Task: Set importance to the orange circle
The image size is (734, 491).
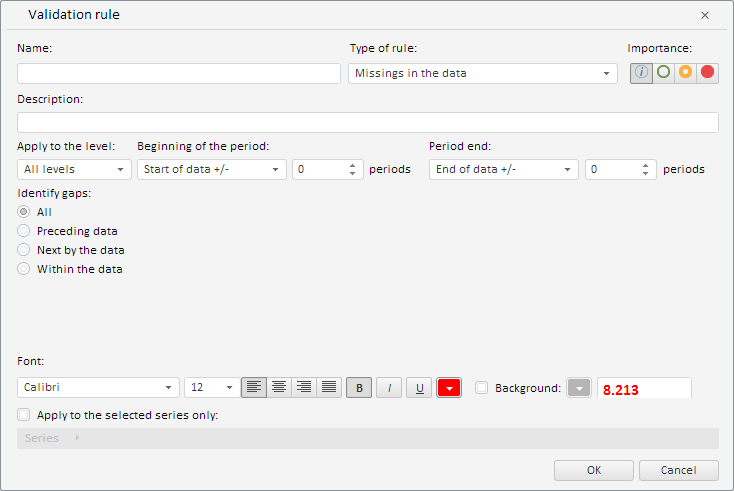Action: (x=685, y=72)
